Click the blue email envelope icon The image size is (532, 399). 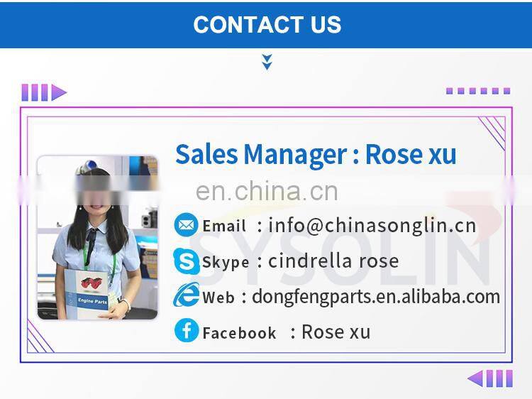coord(186,225)
